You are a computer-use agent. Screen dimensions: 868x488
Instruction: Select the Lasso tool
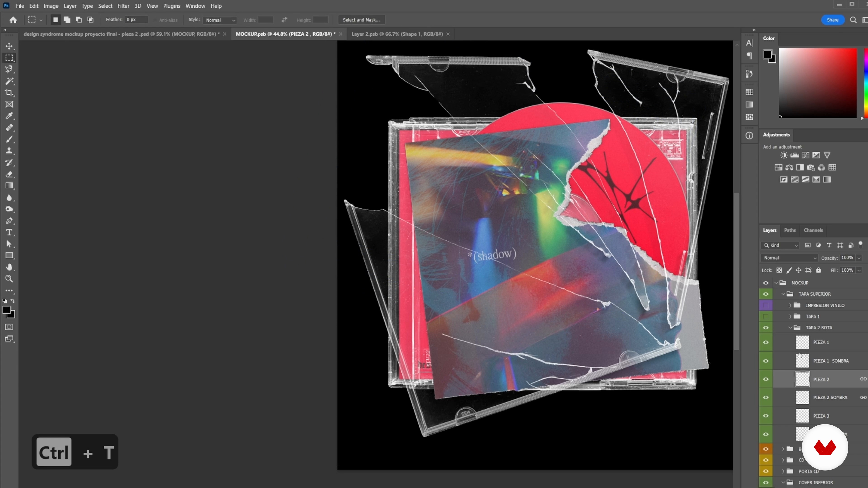coord(9,69)
